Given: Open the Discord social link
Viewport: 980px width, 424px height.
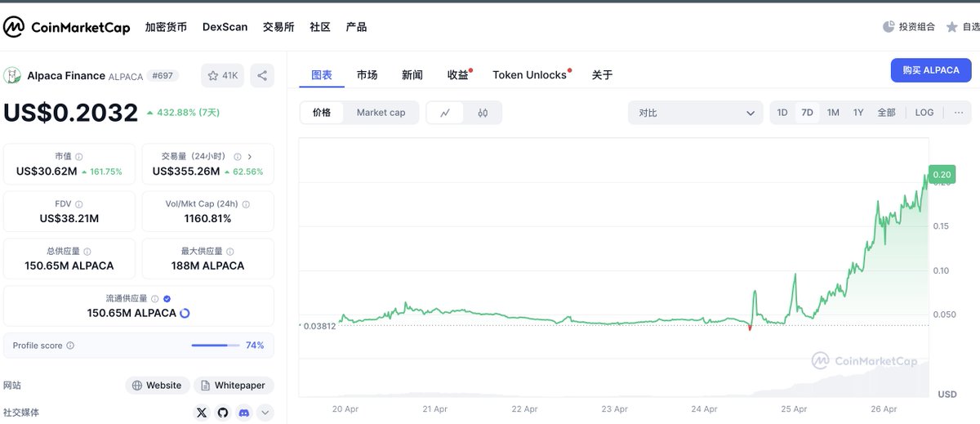Looking at the screenshot, I should pos(243,413).
